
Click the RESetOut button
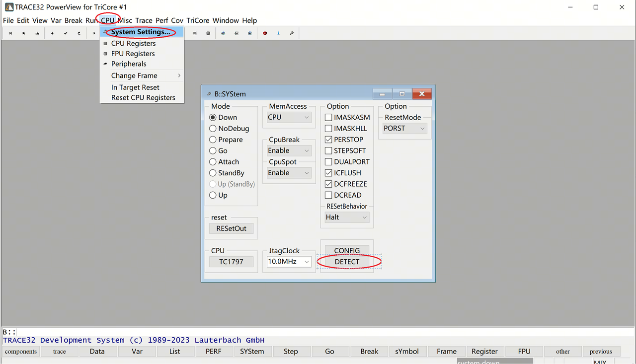232,228
